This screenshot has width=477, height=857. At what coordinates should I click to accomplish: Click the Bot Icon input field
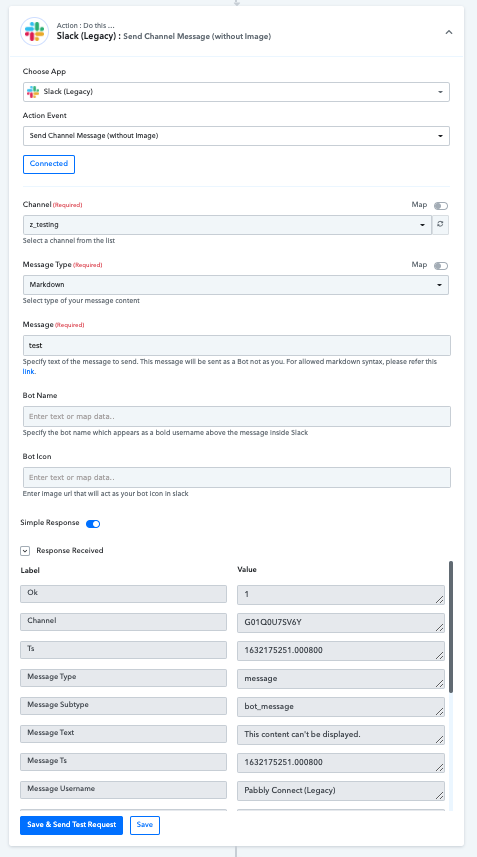tap(237, 477)
